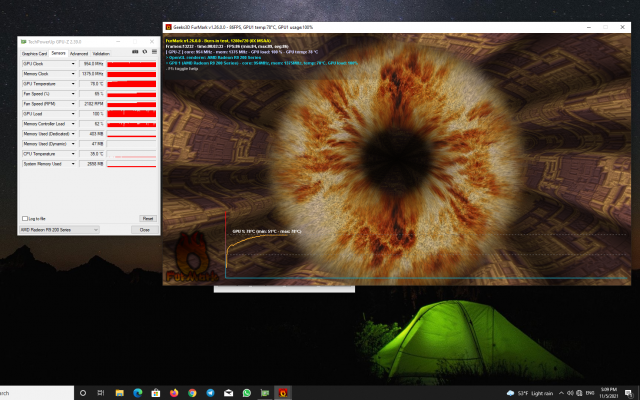This screenshot has height=400, width=640.
Task: Click the GPU-Z title bar app icon
Action: (x=24, y=42)
